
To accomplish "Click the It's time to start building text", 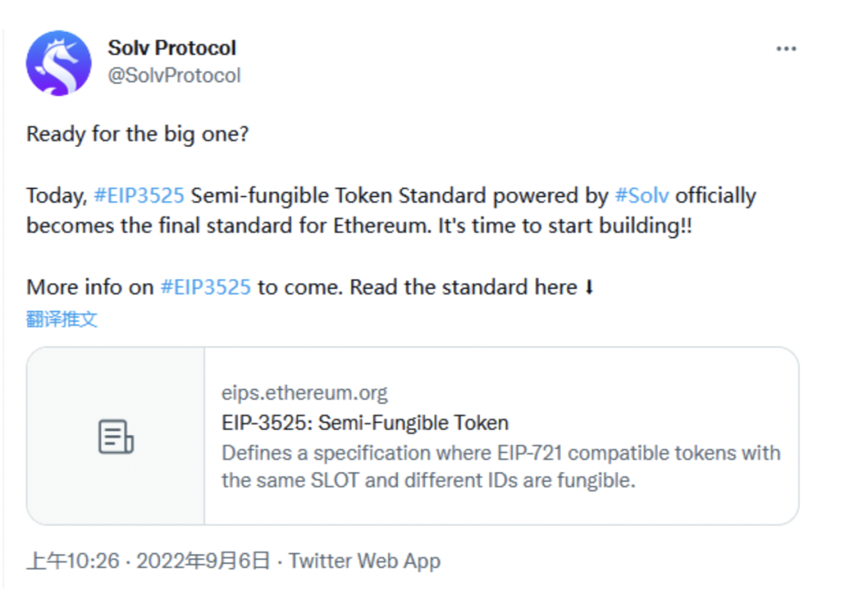I will point(564,225).
